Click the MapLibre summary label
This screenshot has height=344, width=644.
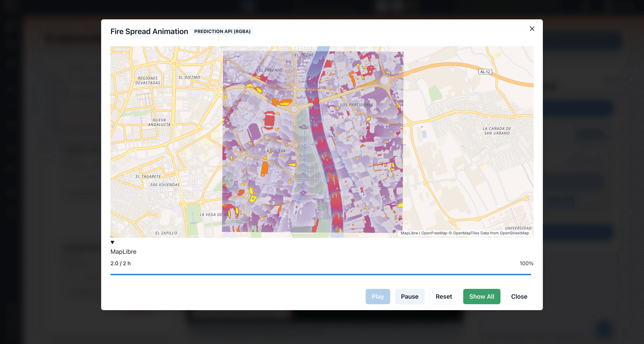coord(123,252)
